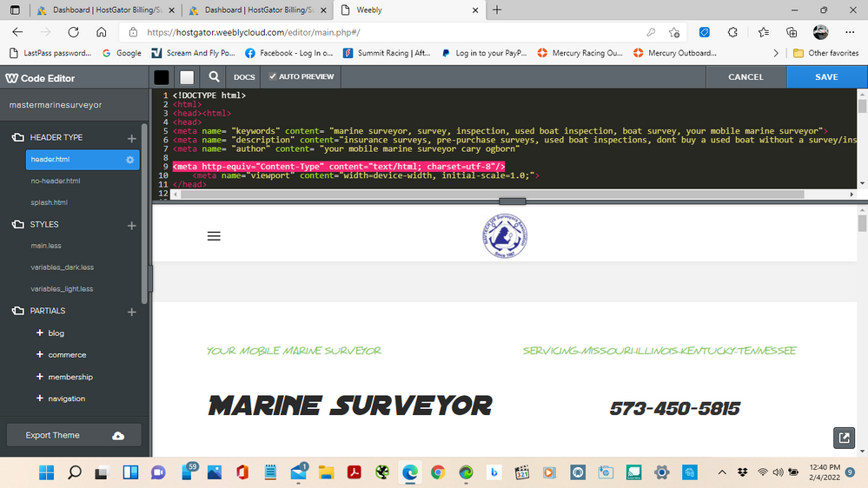Screen dimensions: 868x488
Task: Click the open-in-new-window icon in preview
Action: [843, 438]
